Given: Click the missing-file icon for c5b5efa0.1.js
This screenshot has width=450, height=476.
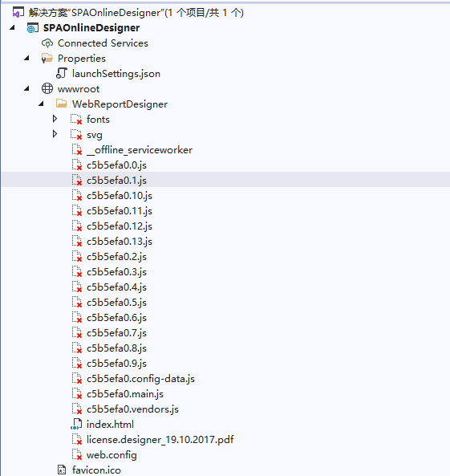Looking at the screenshot, I should coord(77,180).
